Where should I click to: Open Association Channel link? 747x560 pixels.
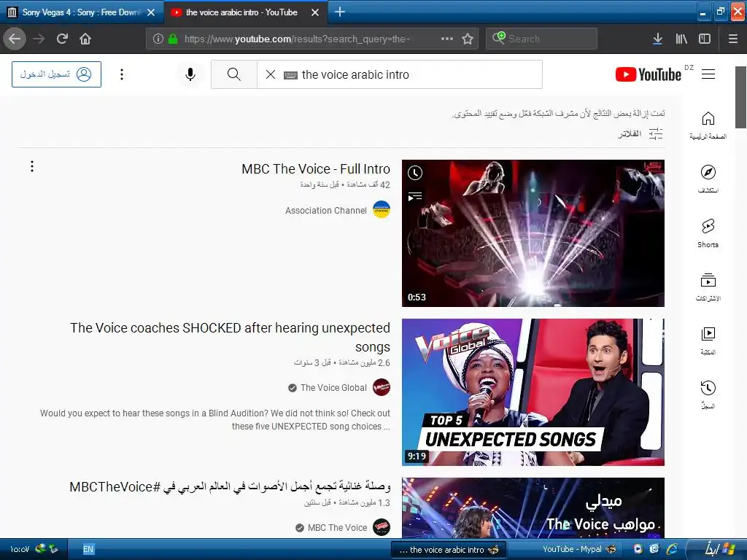click(x=326, y=211)
